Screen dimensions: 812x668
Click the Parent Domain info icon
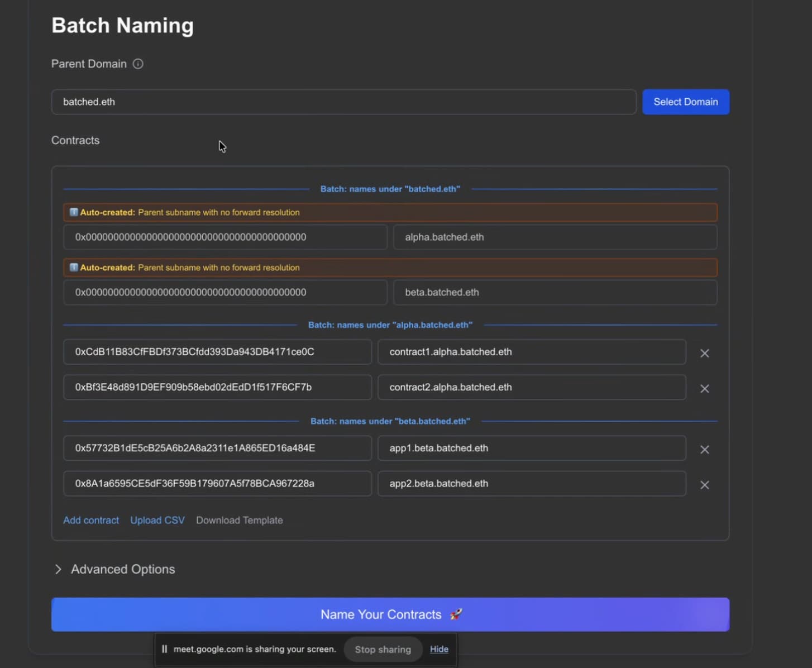point(138,64)
